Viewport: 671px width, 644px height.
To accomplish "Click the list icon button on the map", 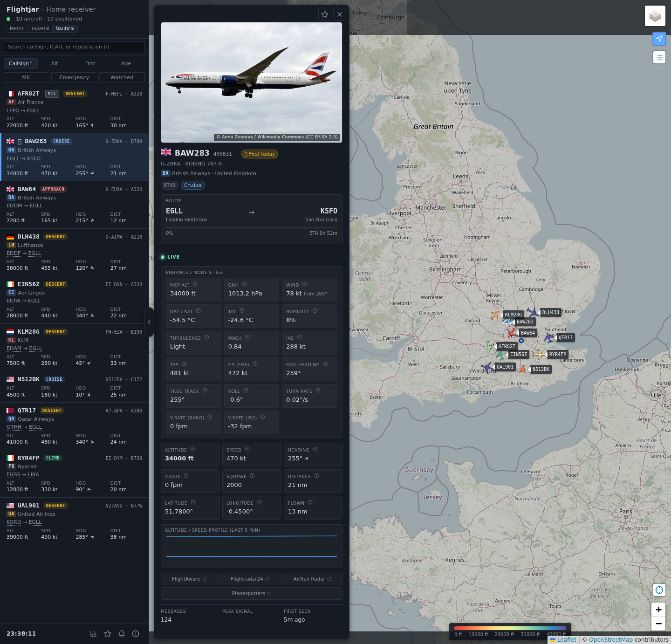I will click(x=659, y=57).
